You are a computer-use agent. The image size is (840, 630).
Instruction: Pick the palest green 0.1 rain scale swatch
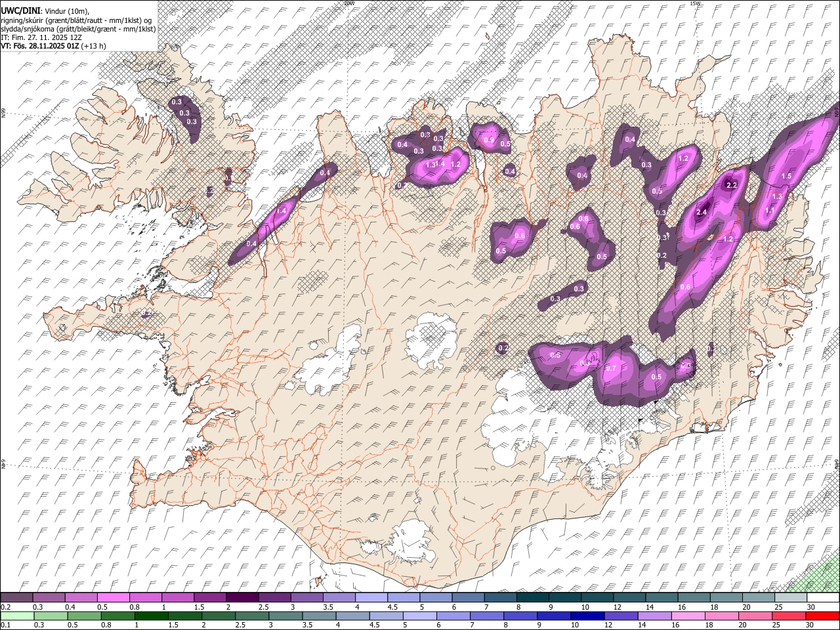click(x=17, y=616)
